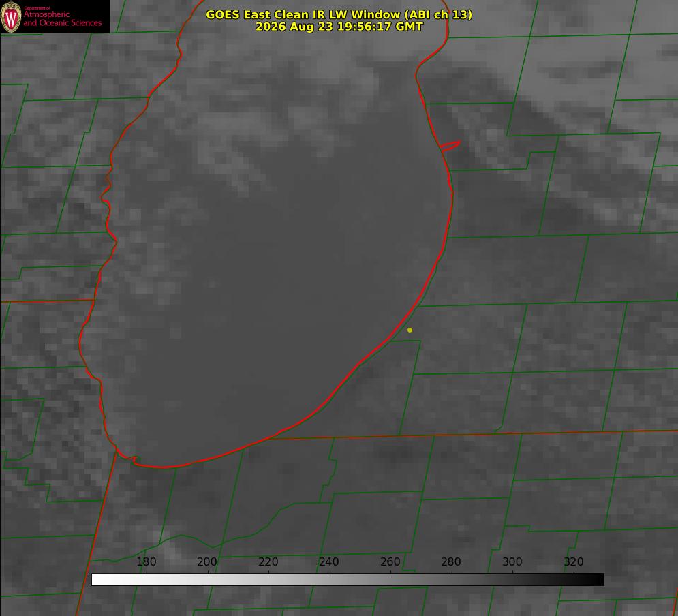Screen dimensions: 678x616
Task: Click the 260 label on the colorbar
Action: point(390,561)
